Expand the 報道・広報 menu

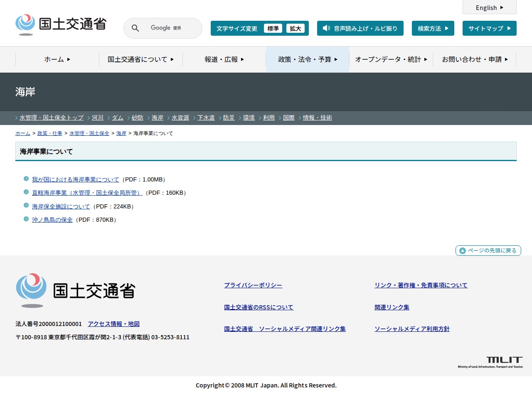pyautogui.click(x=224, y=59)
